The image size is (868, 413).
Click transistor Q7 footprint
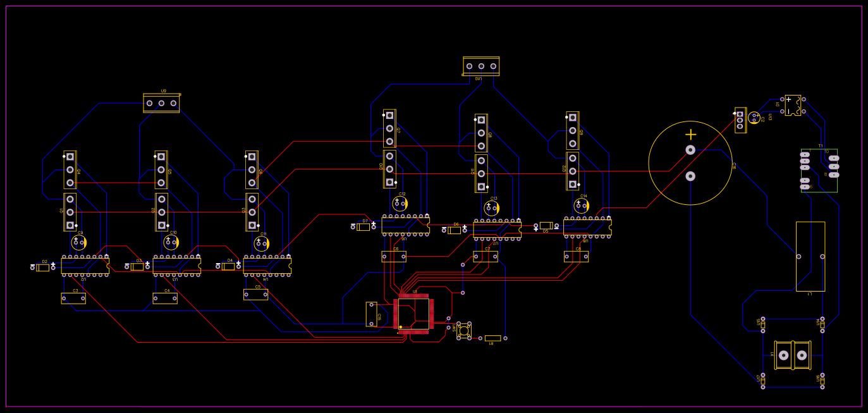[x=389, y=128]
